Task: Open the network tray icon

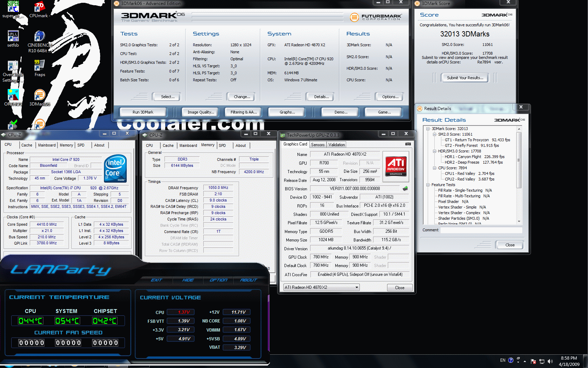Action: click(x=542, y=361)
